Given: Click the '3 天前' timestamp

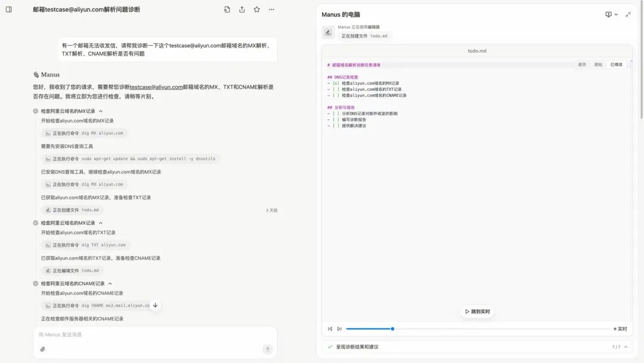Looking at the screenshot, I should (271, 211).
